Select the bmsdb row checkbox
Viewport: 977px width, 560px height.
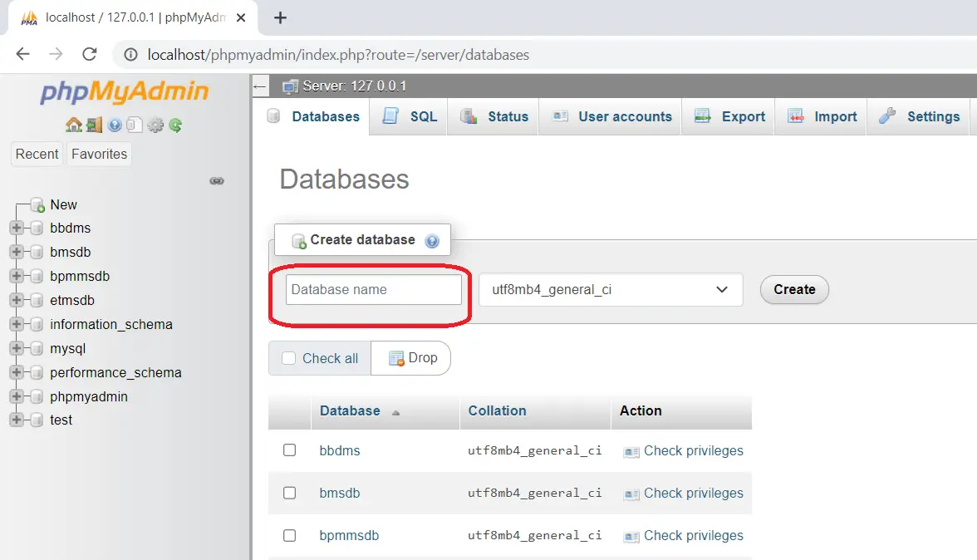pyautogui.click(x=290, y=493)
